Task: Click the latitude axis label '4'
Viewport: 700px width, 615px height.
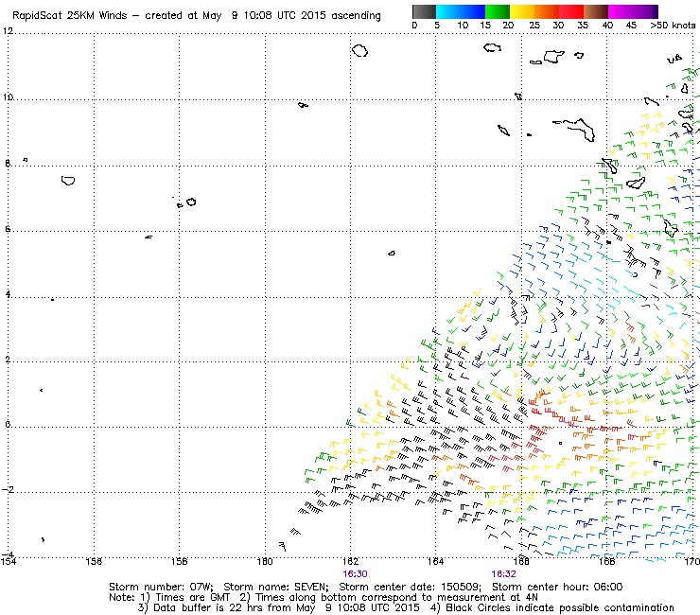Action: coord(8,294)
